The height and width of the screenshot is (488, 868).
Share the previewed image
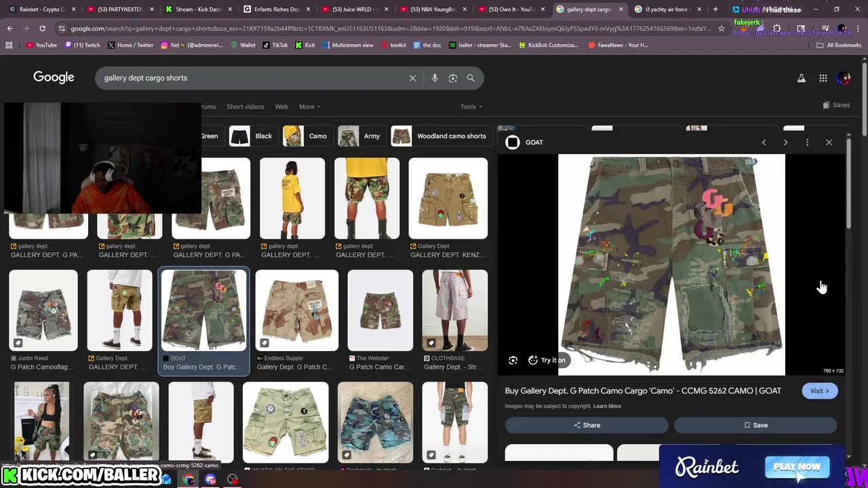(587, 425)
